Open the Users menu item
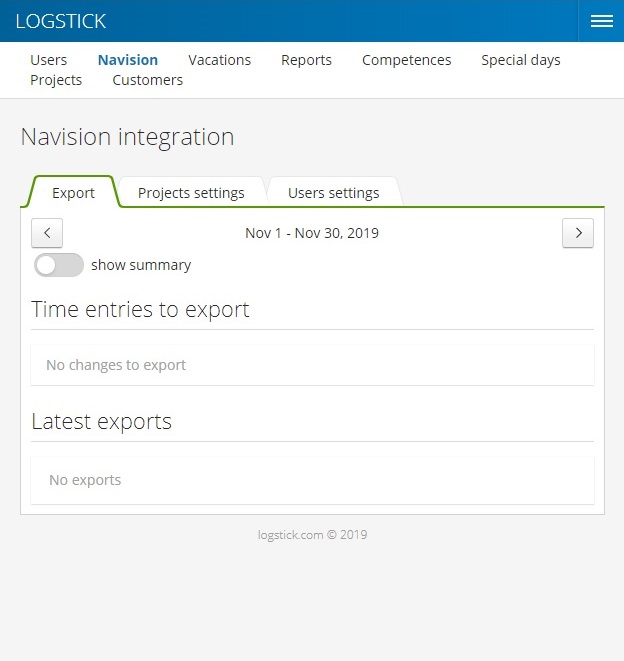This screenshot has height=661, width=624. tap(48, 60)
